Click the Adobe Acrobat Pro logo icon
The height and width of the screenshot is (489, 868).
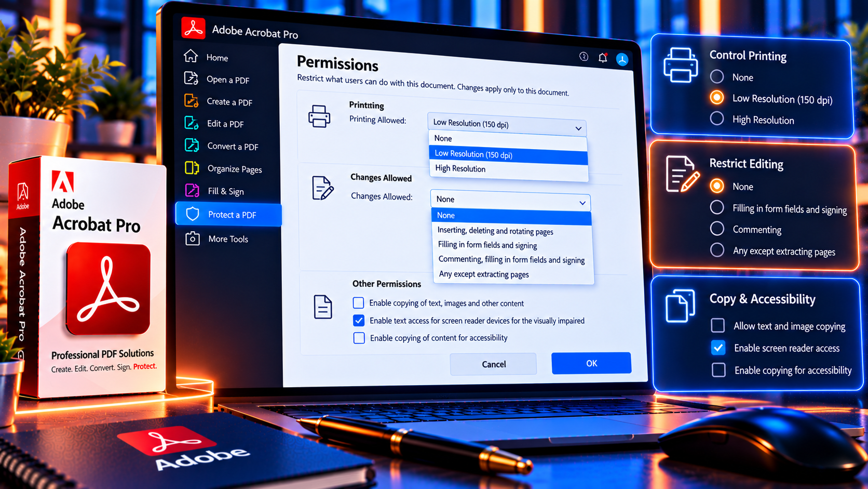click(x=193, y=28)
